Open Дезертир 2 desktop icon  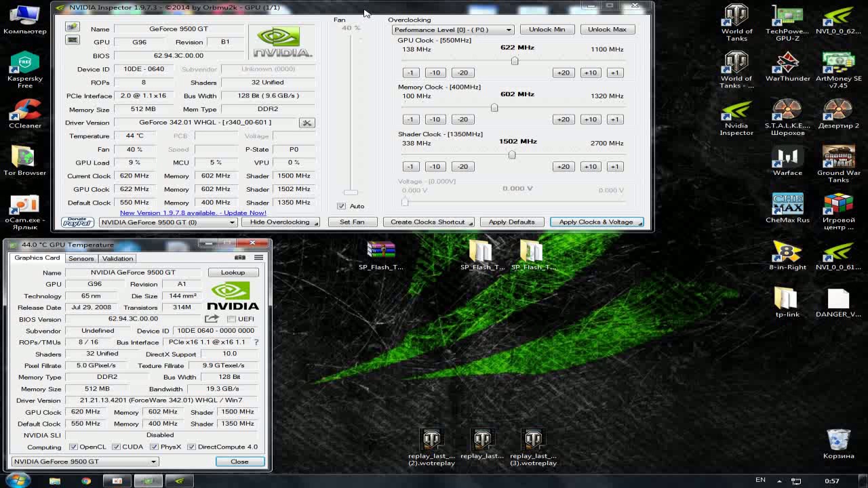point(838,114)
